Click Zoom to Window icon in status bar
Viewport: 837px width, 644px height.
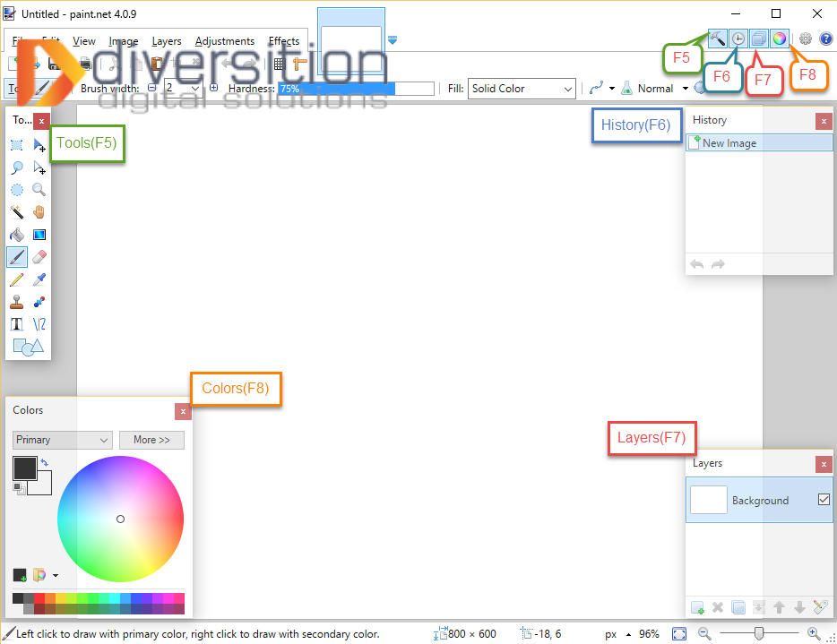[x=679, y=634]
